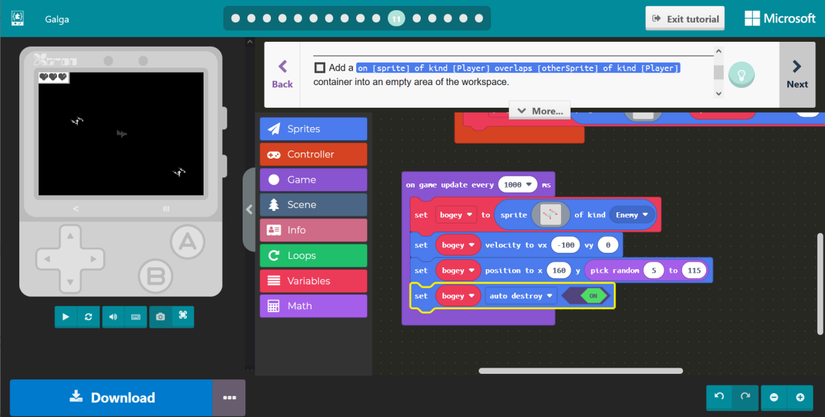
Task: Click the MakeCode Arcade home logo
Action: pos(17,18)
